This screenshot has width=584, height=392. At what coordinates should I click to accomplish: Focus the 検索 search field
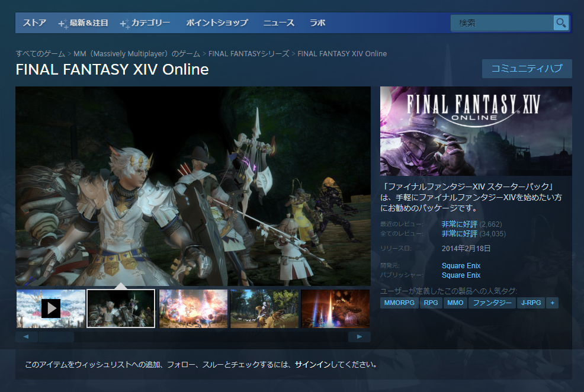[x=502, y=23]
